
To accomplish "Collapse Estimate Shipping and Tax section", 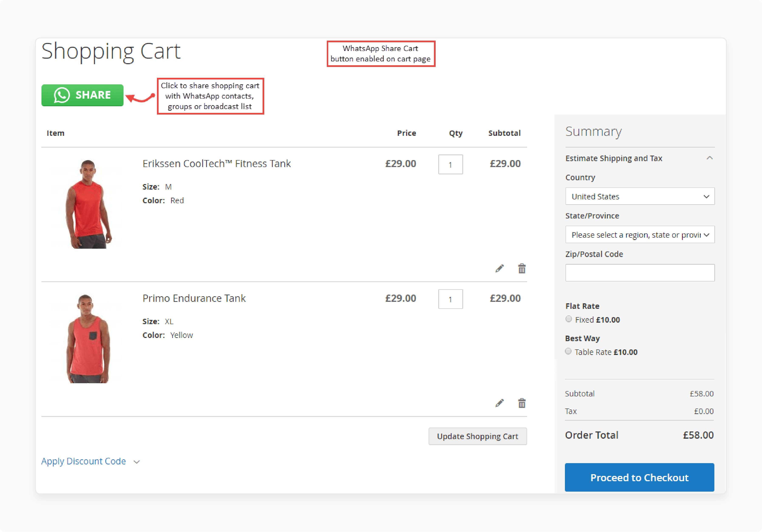I will point(640,158).
